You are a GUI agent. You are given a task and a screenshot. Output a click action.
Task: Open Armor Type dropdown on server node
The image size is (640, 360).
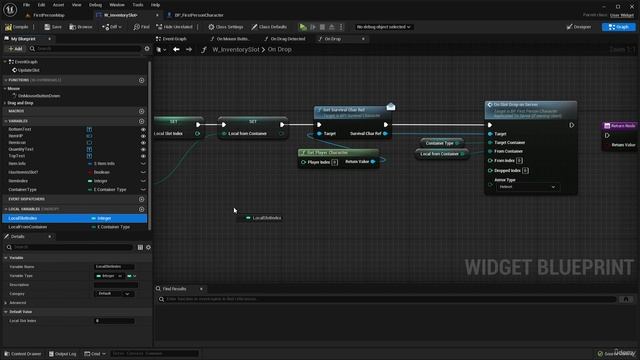point(527,187)
